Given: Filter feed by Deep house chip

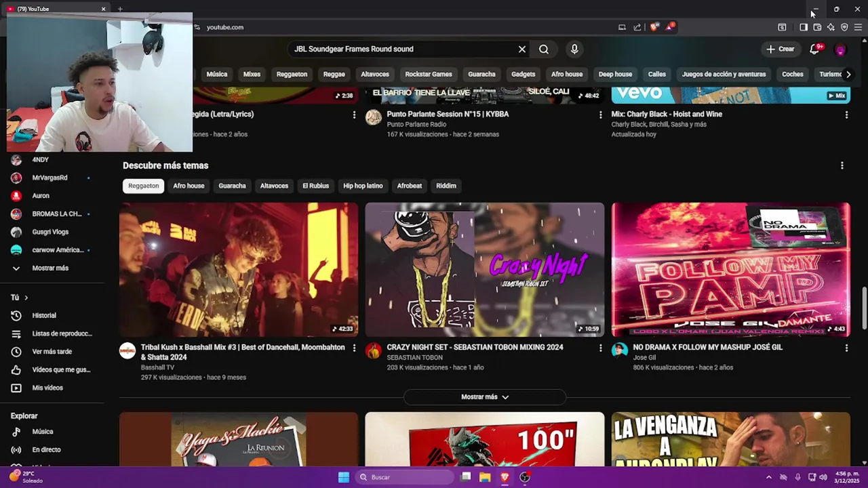Looking at the screenshot, I should click(615, 74).
